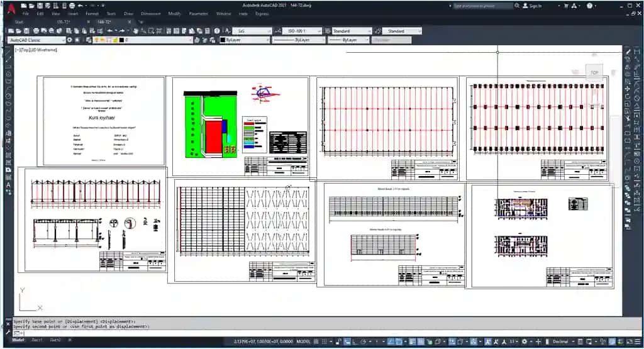
Task: Toggle lineweight display in the status bar
Action: tap(411, 341)
